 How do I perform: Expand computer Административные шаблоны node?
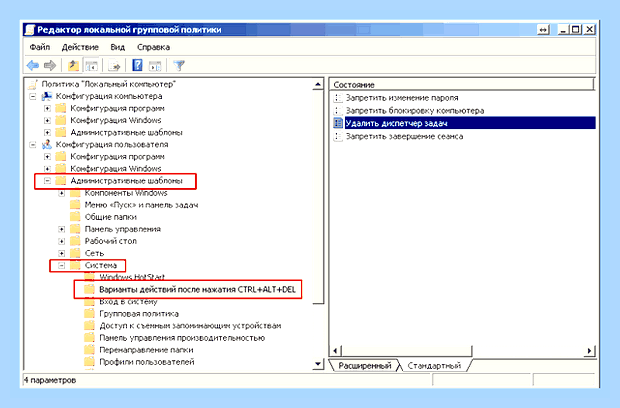(x=47, y=132)
